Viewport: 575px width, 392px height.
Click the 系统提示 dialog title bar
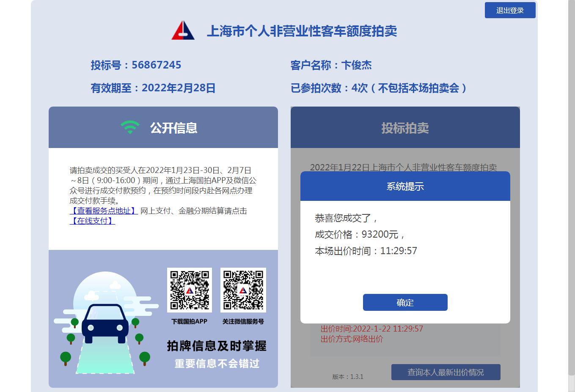tap(405, 186)
